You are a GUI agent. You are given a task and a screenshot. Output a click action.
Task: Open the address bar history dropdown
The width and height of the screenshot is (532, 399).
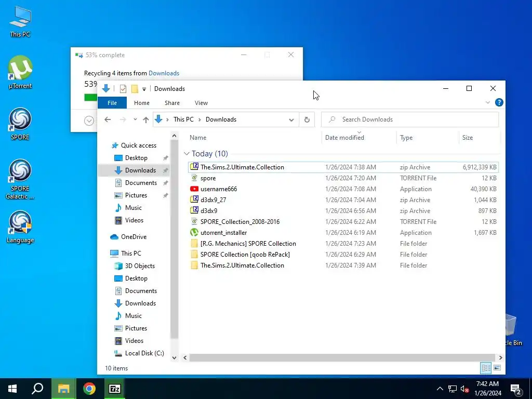coord(291,120)
